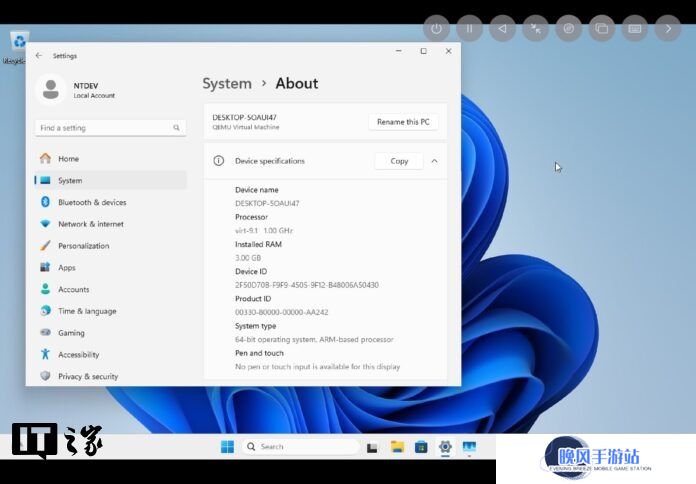Click the Device specifications info icon
The image size is (696, 484).
click(x=218, y=161)
